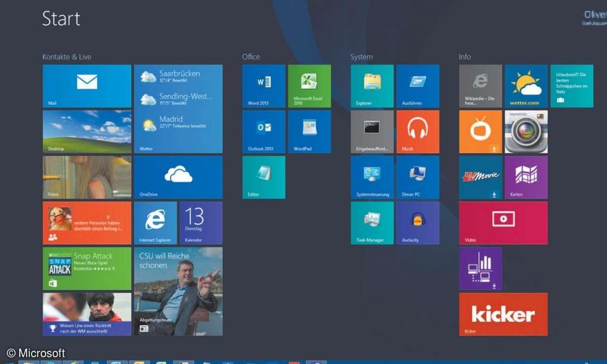Launch Audacity tile

(418, 223)
